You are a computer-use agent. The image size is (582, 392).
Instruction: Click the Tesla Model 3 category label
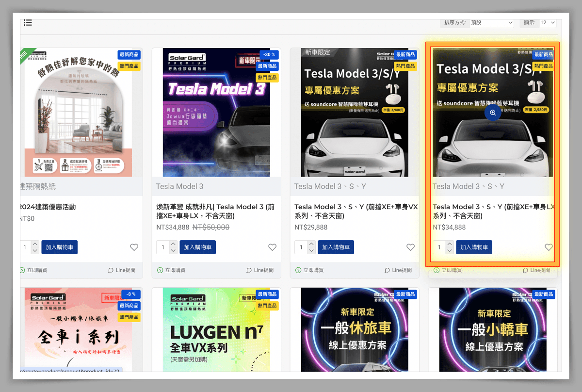(179, 186)
